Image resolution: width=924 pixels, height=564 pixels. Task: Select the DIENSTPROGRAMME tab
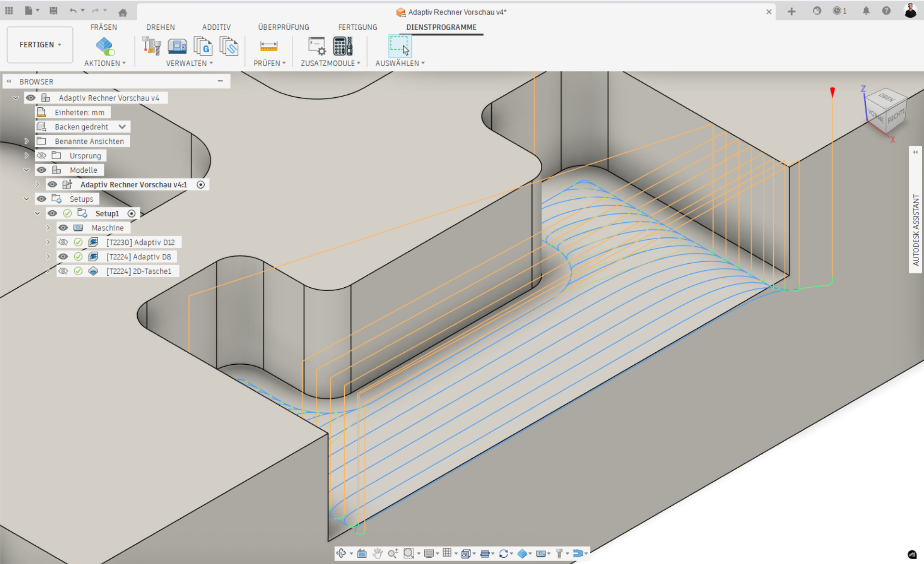click(x=441, y=27)
